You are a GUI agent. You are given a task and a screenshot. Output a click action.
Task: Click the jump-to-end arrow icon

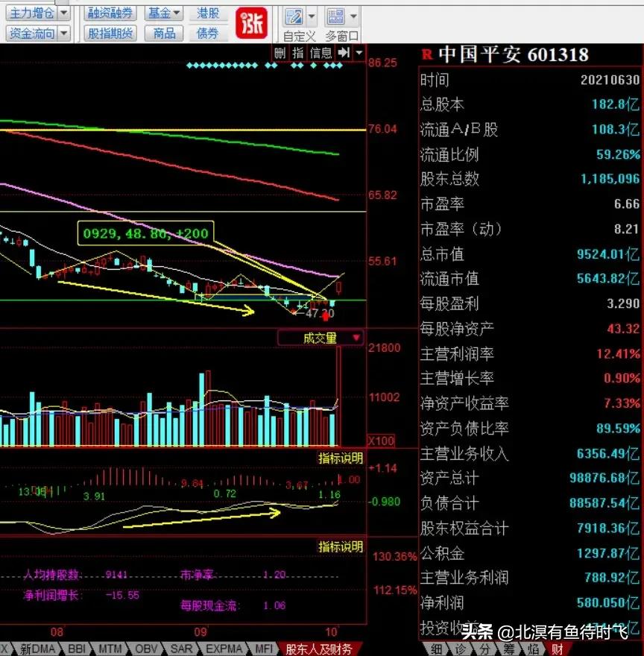click(344, 53)
